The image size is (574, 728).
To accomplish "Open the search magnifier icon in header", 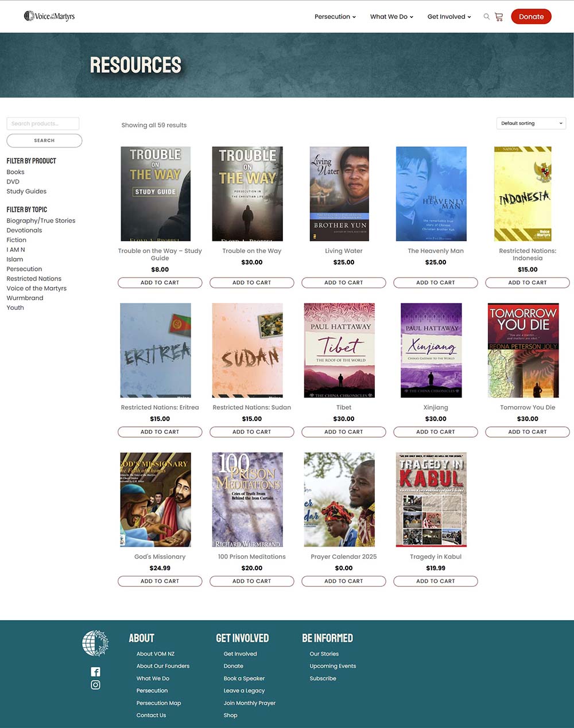I will pyautogui.click(x=486, y=17).
